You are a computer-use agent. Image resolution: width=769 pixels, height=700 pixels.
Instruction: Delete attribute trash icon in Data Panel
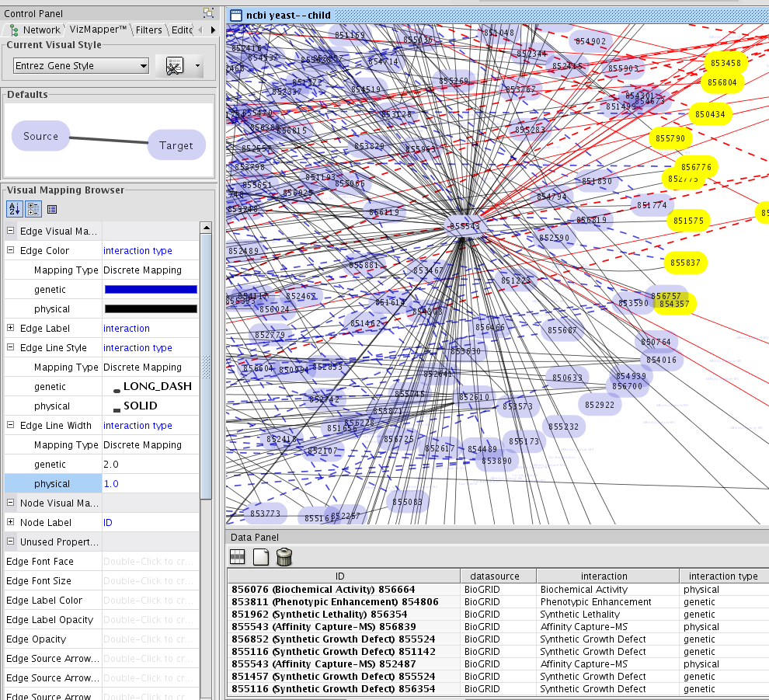tap(284, 557)
